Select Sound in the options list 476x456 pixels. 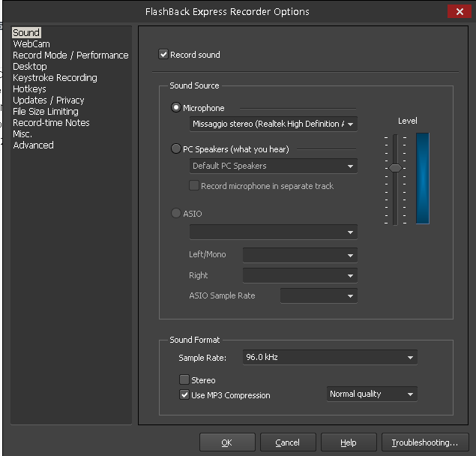click(26, 32)
